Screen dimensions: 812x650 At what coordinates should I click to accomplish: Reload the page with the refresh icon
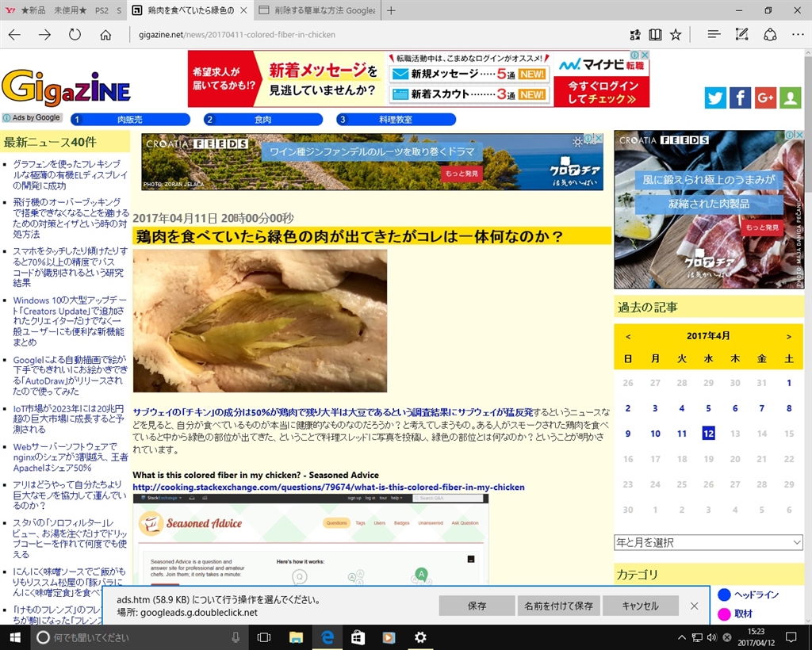point(75,35)
